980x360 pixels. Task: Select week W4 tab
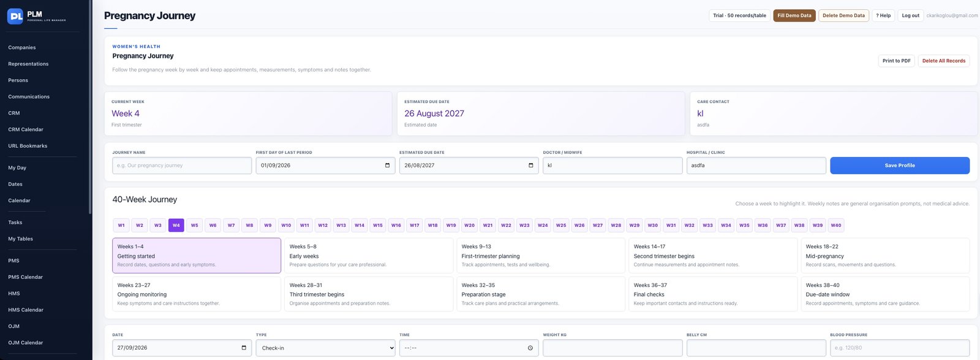pos(176,225)
